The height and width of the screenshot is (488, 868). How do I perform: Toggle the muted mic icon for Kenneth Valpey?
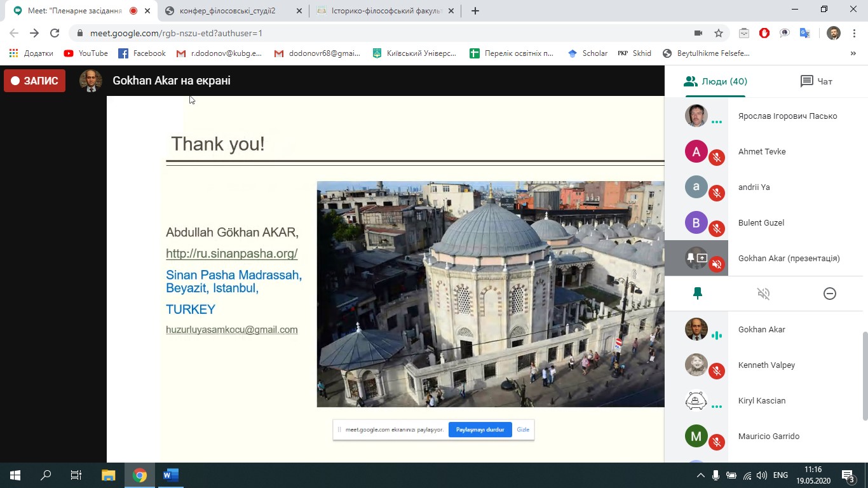(x=717, y=370)
